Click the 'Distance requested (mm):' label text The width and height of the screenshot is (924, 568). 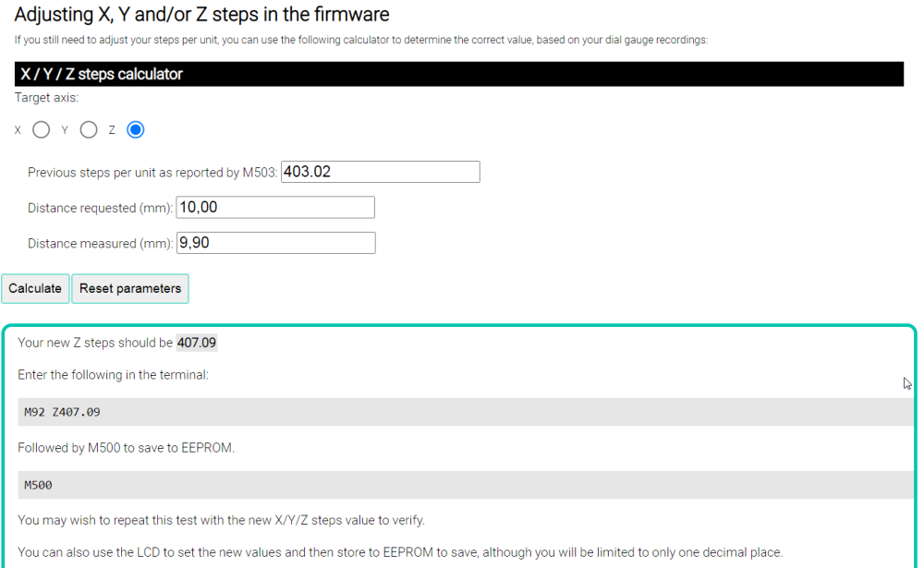click(100, 208)
